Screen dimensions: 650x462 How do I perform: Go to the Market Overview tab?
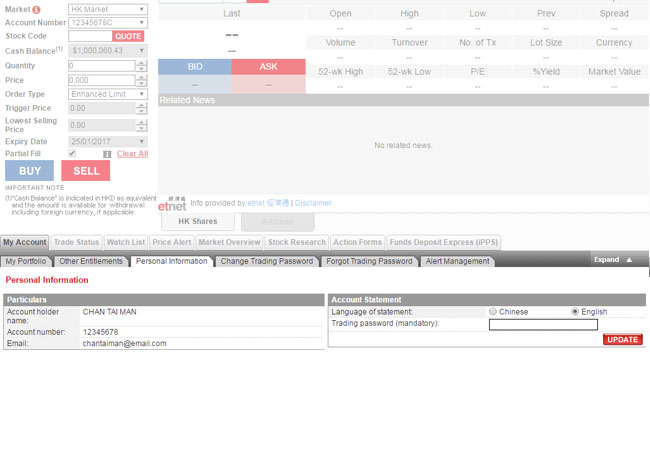tap(229, 242)
